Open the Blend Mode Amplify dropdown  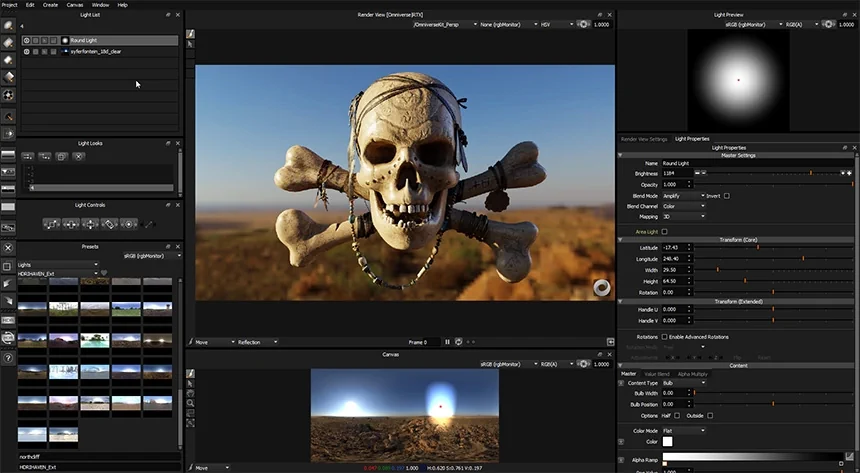[x=683, y=196]
